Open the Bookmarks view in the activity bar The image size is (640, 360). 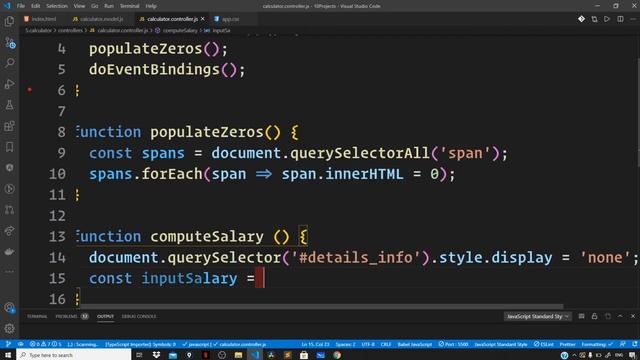(x=9, y=147)
